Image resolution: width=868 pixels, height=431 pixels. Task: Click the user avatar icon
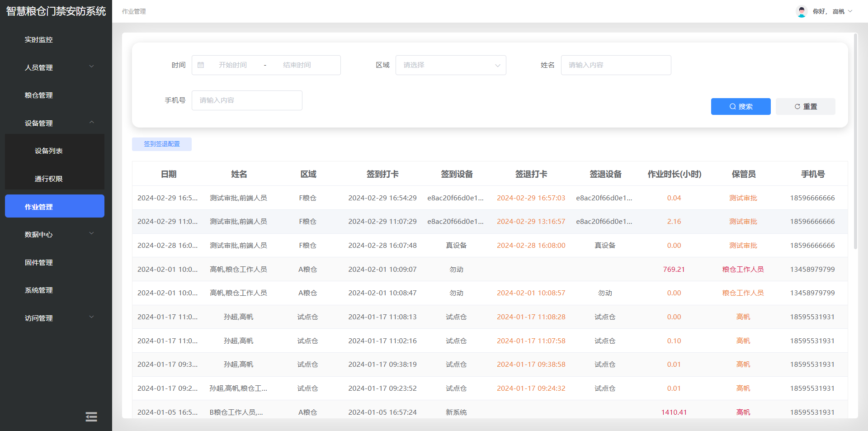[802, 11]
